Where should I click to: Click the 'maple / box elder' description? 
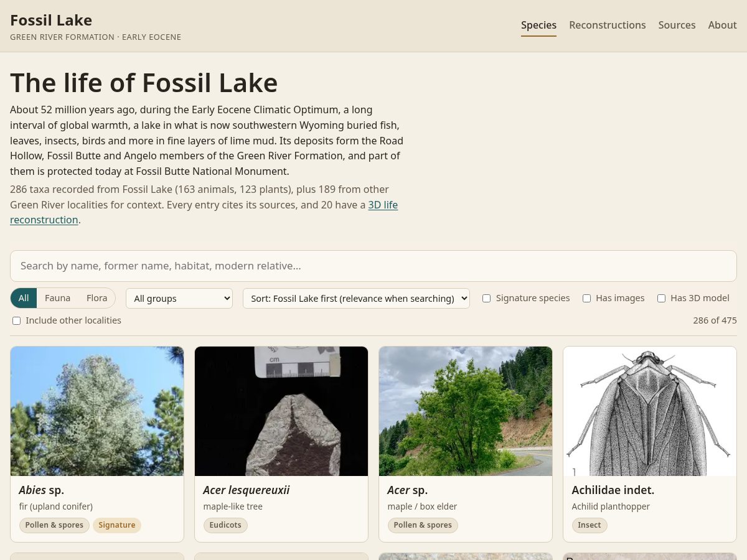[x=422, y=506]
